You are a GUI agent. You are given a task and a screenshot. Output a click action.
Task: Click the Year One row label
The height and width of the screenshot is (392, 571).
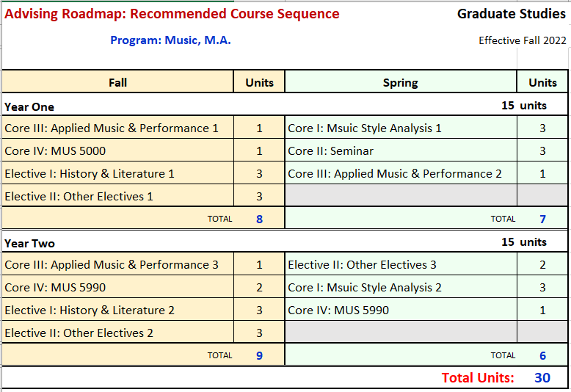[x=29, y=106]
